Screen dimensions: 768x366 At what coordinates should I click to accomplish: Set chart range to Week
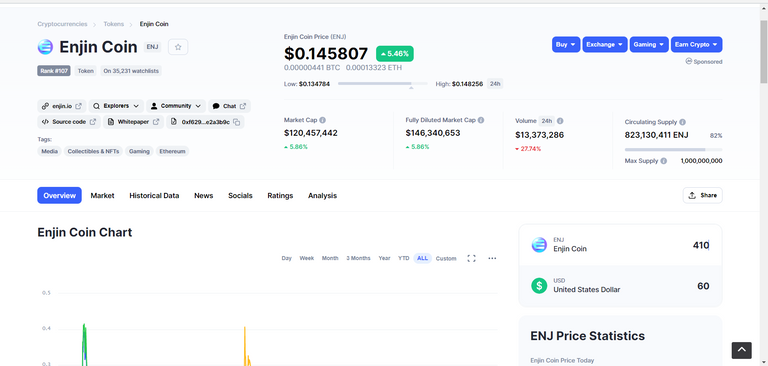click(307, 258)
